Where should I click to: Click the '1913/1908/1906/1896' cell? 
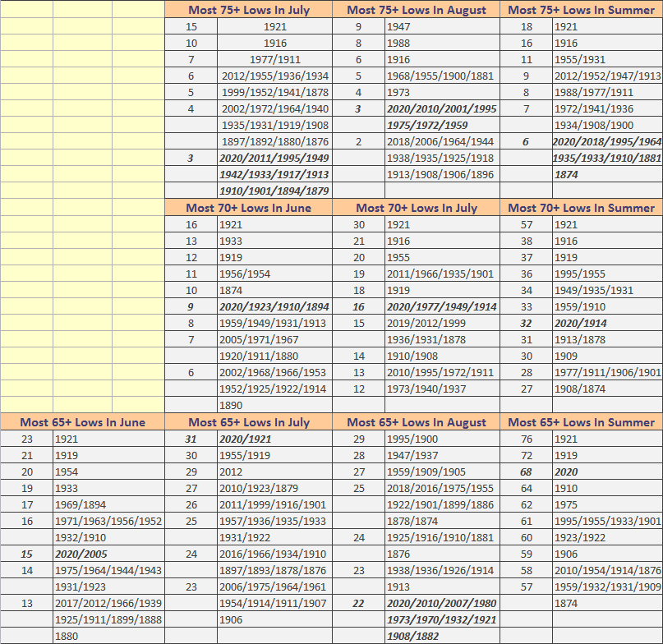442,175
